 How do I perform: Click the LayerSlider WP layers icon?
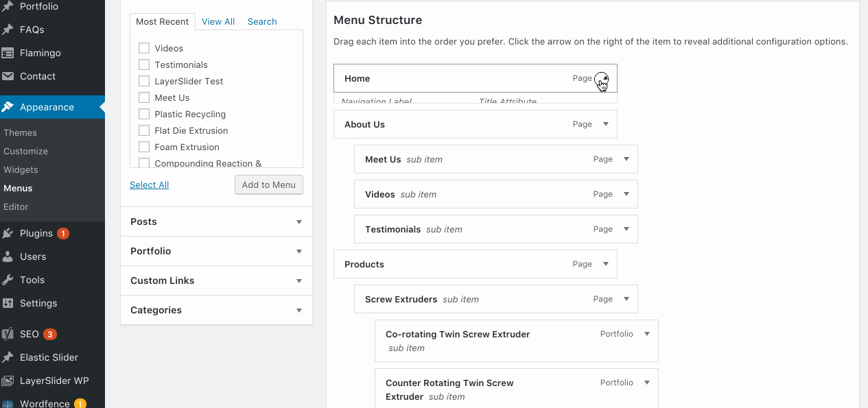point(8,381)
